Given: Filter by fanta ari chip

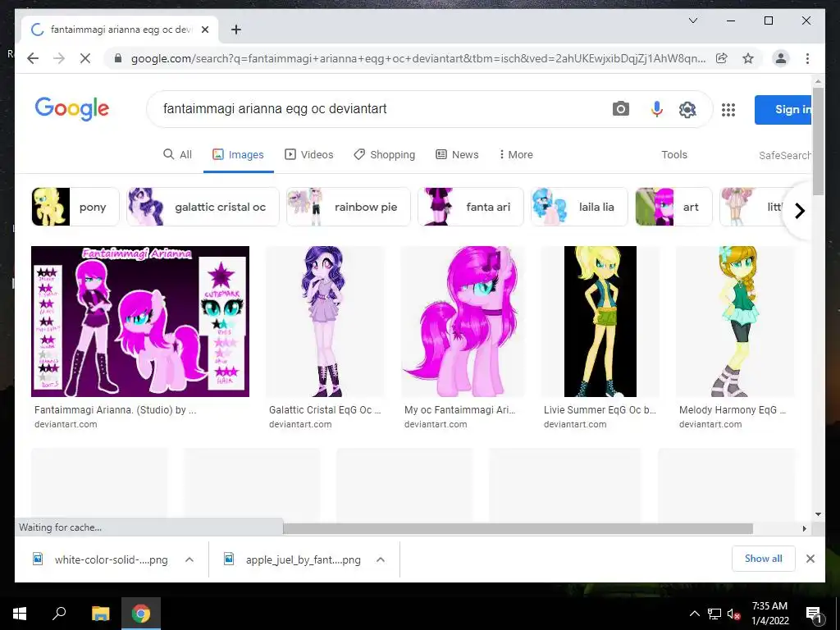Looking at the screenshot, I should [x=470, y=207].
